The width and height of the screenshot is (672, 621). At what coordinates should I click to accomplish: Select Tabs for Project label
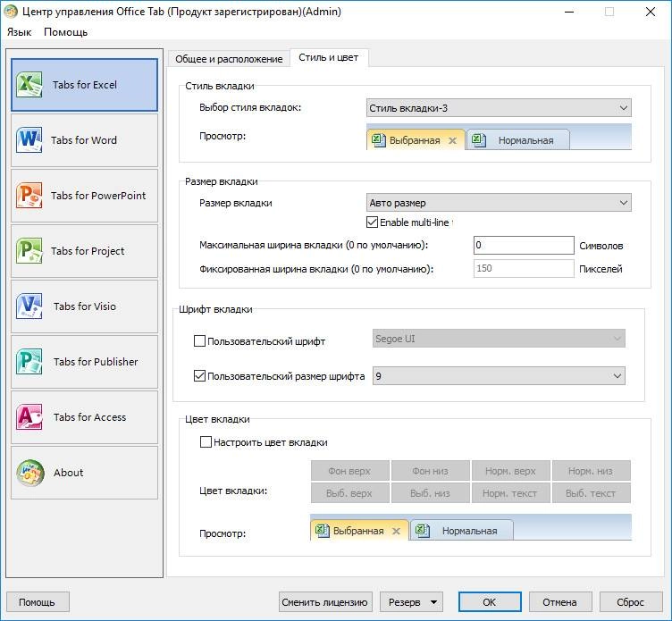coord(88,251)
